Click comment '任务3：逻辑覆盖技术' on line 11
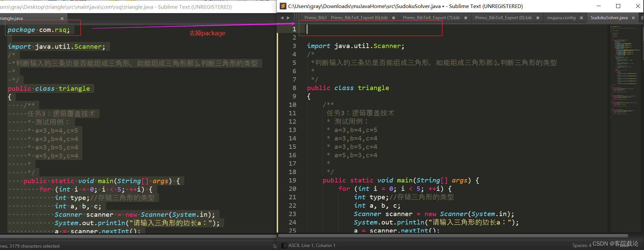 (x=361, y=113)
